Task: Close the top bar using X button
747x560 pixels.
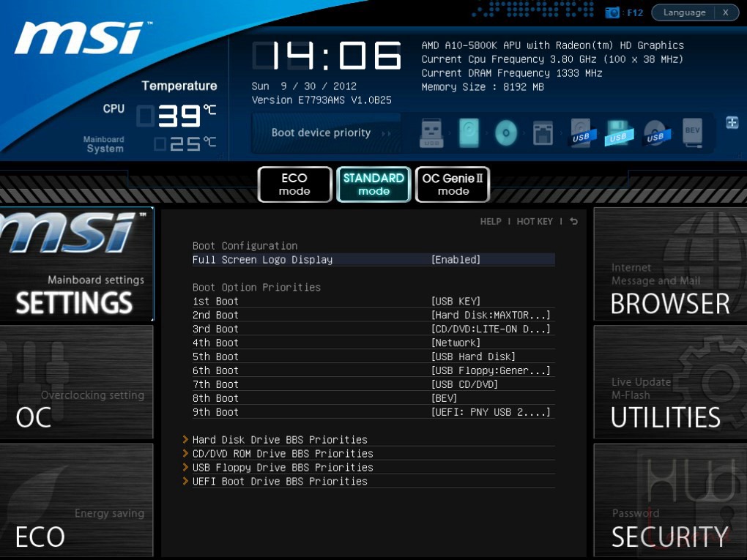Action: (726, 12)
